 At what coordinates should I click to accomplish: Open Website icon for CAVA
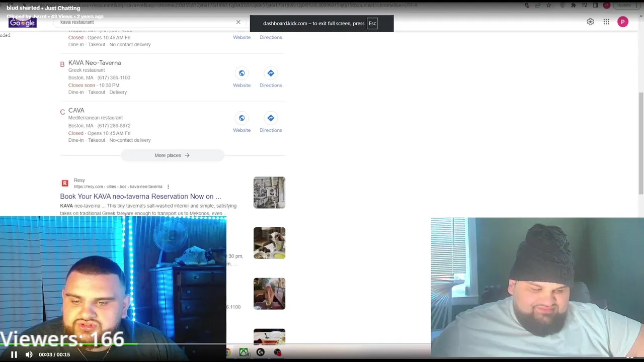[x=242, y=118]
